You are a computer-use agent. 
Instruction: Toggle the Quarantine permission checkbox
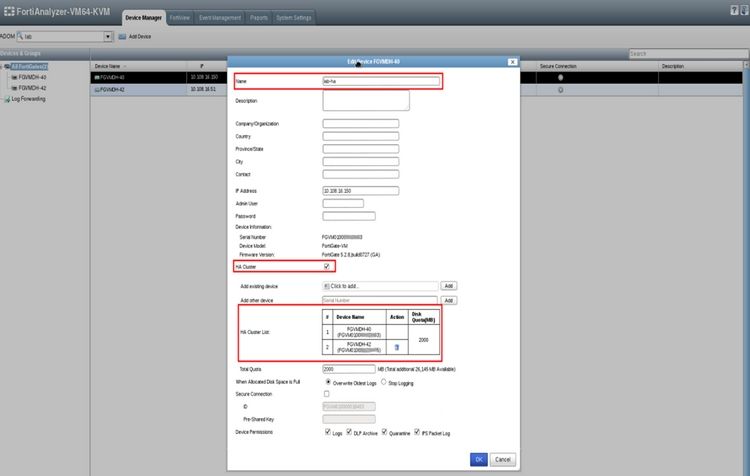pos(385,432)
